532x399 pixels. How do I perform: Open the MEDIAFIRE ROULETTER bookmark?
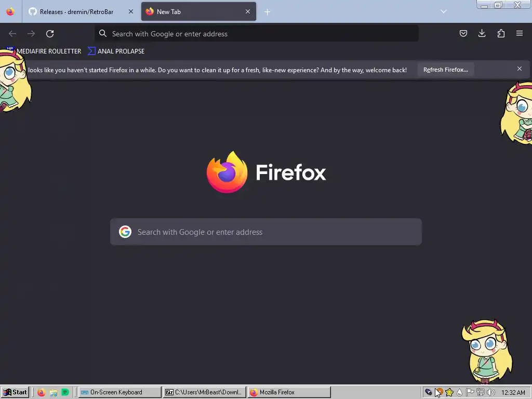(x=44, y=51)
